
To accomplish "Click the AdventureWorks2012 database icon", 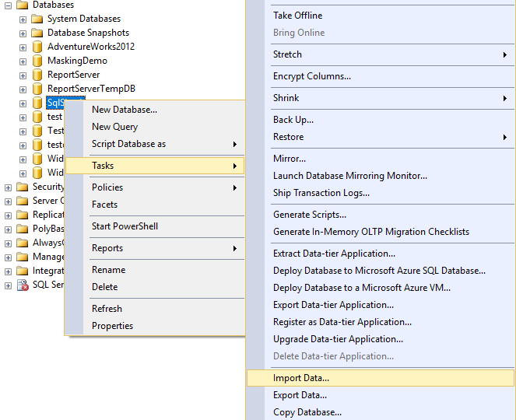I will tap(37, 47).
